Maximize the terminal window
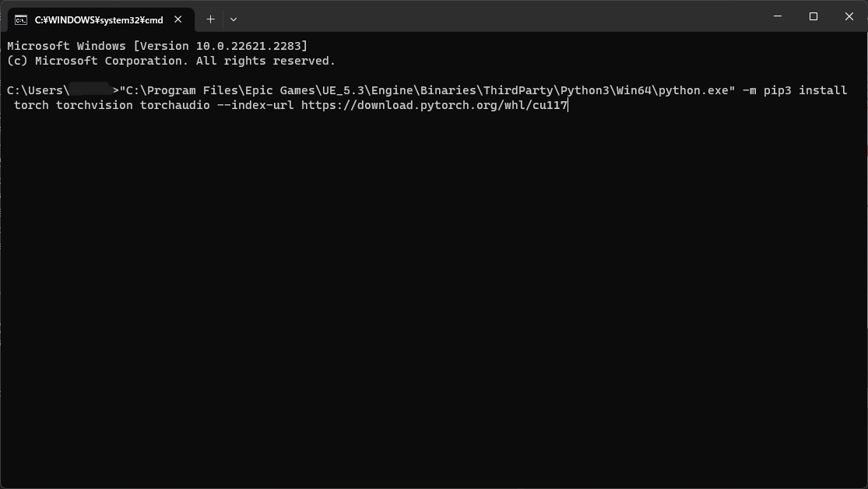868x489 pixels. click(x=812, y=16)
